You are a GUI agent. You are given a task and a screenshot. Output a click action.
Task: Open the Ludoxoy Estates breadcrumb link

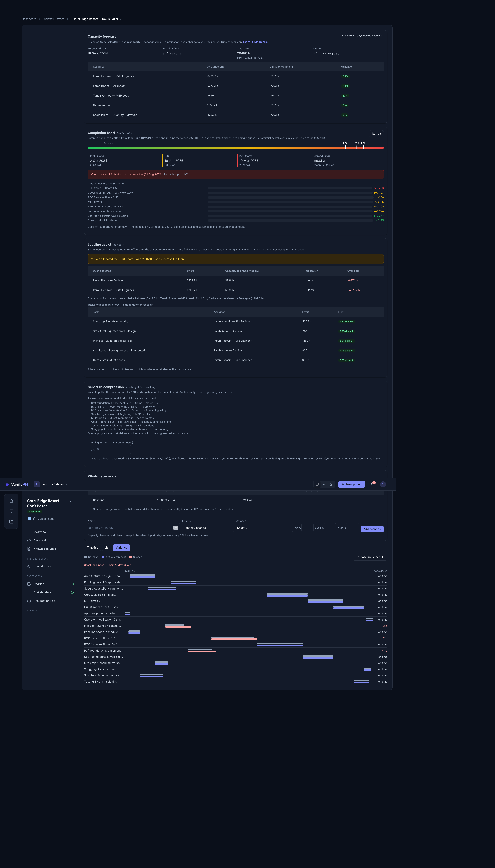click(x=53, y=19)
